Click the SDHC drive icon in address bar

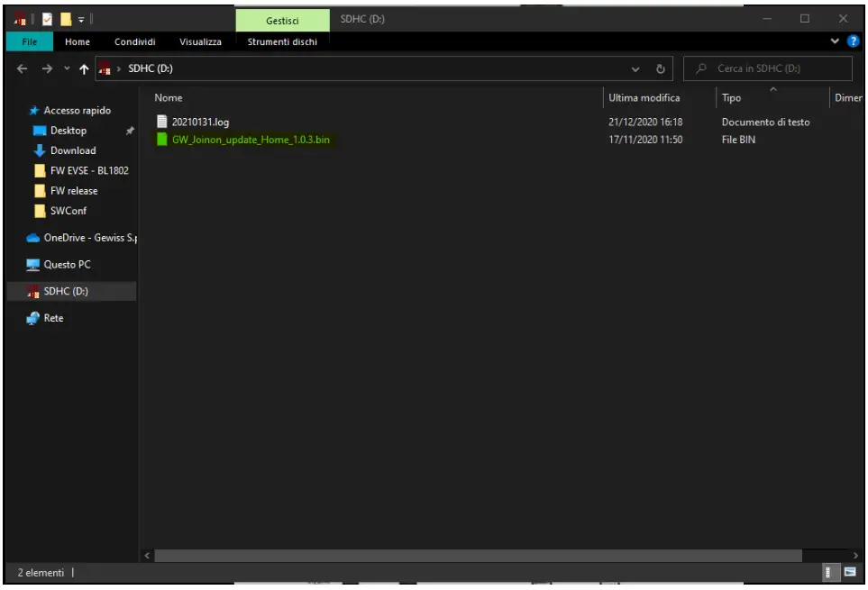pyautogui.click(x=104, y=68)
